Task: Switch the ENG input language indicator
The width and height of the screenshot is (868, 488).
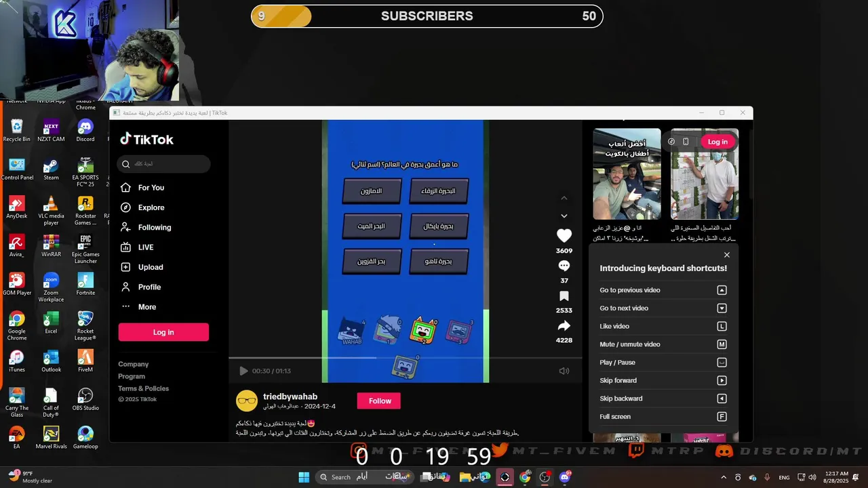Action: click(x=784, y=477)
